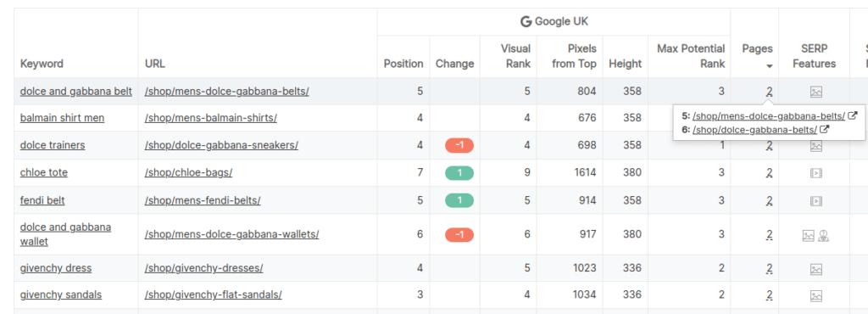The image size is (868, 314).
Task: Expand pages count for givenchy dress row
Action: (769, 268)
